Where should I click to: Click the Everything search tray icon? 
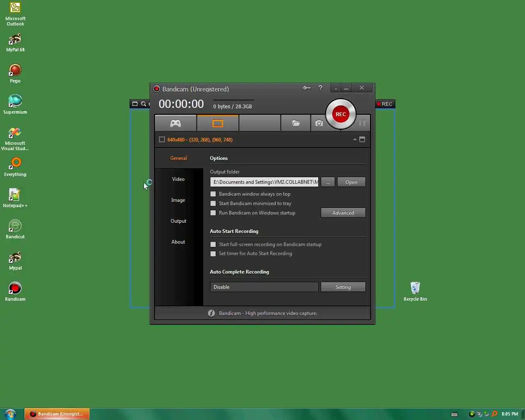point(494,414)
